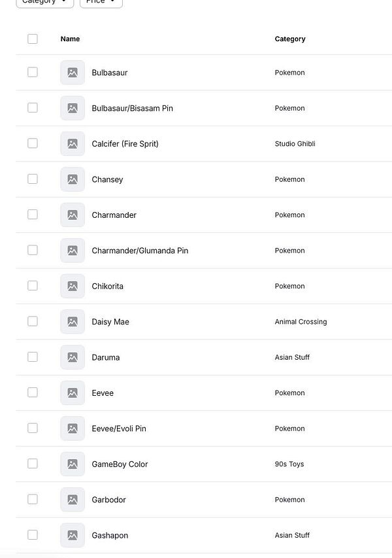
Task: Click the GameBoy Color placeholder icon
Action: click(72, 464)
